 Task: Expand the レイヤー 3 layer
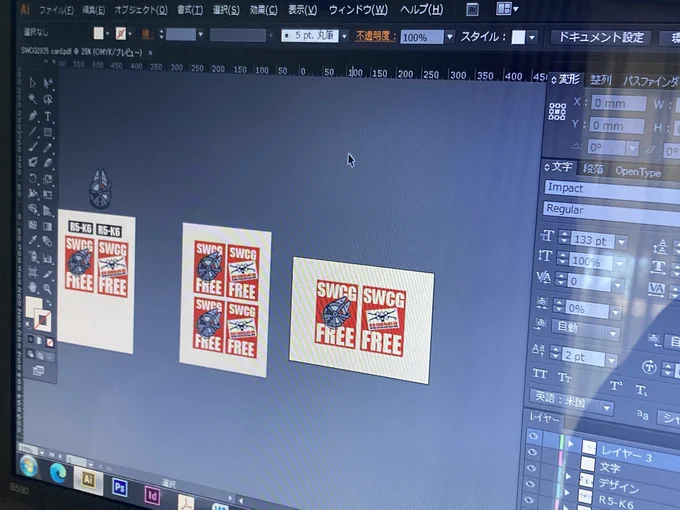click(571, 444)
